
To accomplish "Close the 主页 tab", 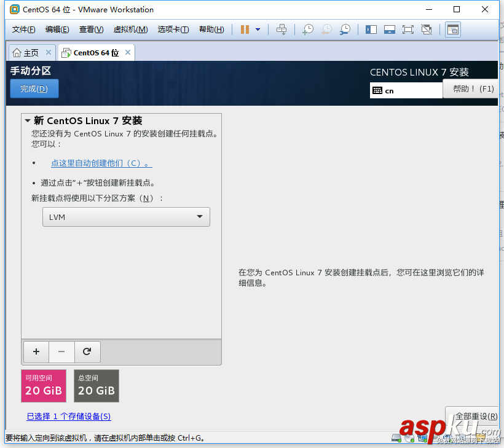I will (x=49, y=52).
